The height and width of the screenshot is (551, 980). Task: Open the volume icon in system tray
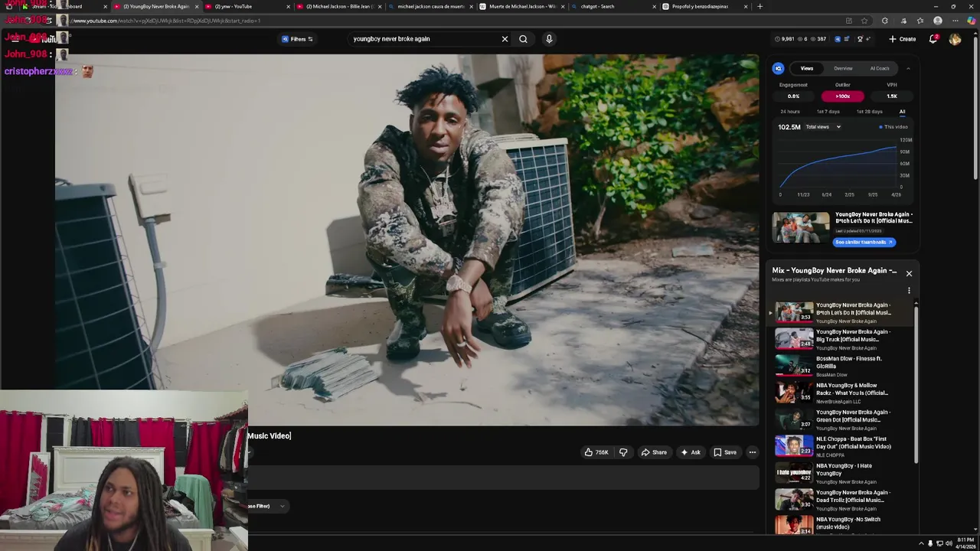[949, 543]
